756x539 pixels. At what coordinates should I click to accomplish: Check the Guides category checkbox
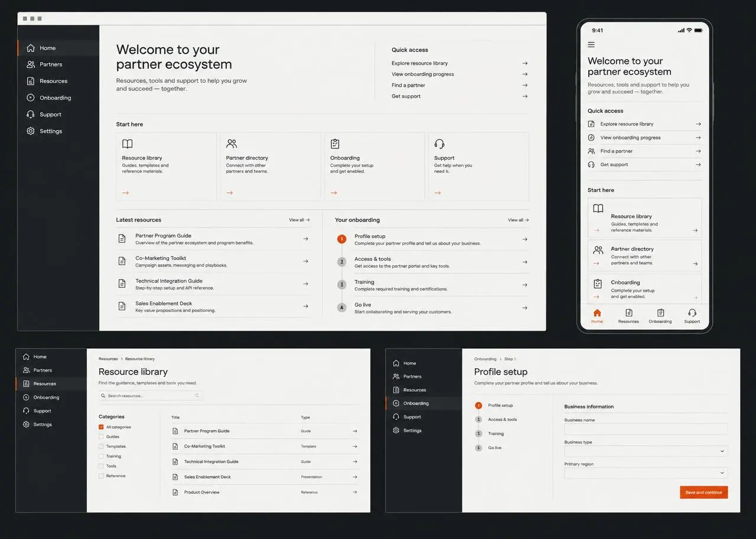pos(101,437)
